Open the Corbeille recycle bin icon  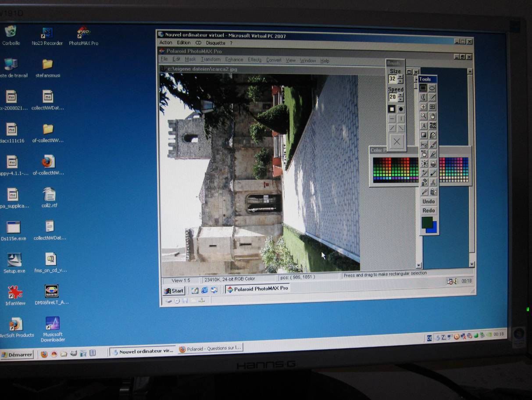(11, 36)
